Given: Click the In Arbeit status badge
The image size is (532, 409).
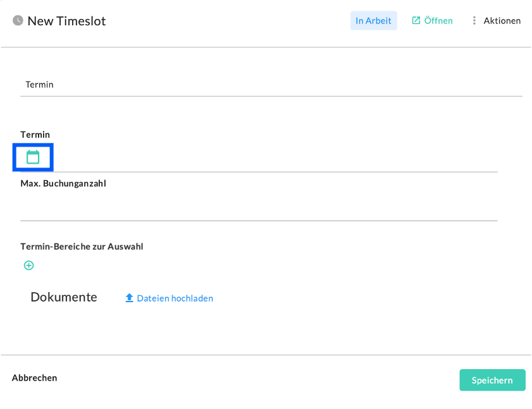Looking at the screenshot, I should click(373, 21).
